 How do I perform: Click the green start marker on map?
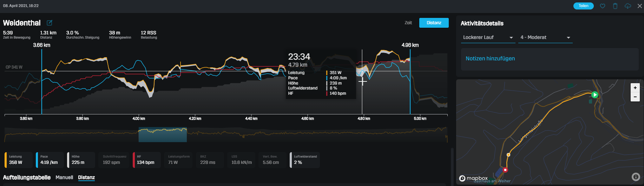click(x=595, y=95)
